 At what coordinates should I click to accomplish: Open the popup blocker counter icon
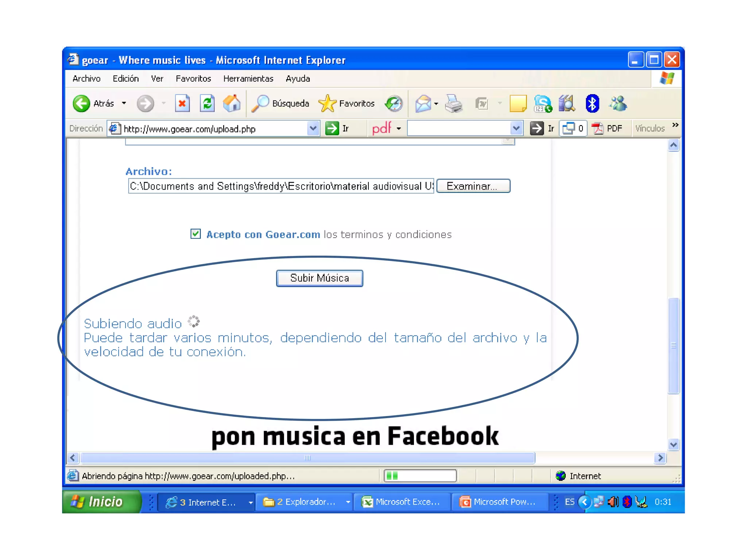pyautogui.click(x=573, y=128)
